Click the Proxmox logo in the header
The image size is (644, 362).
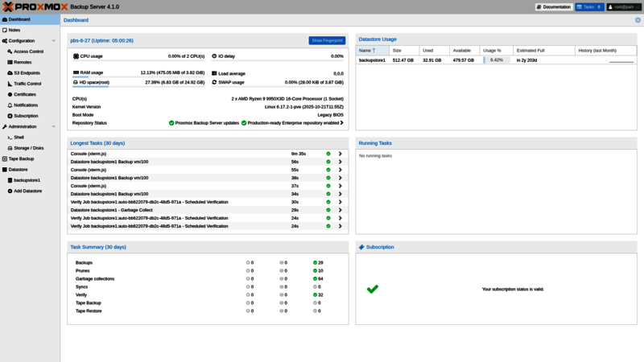tap(35, 6)
